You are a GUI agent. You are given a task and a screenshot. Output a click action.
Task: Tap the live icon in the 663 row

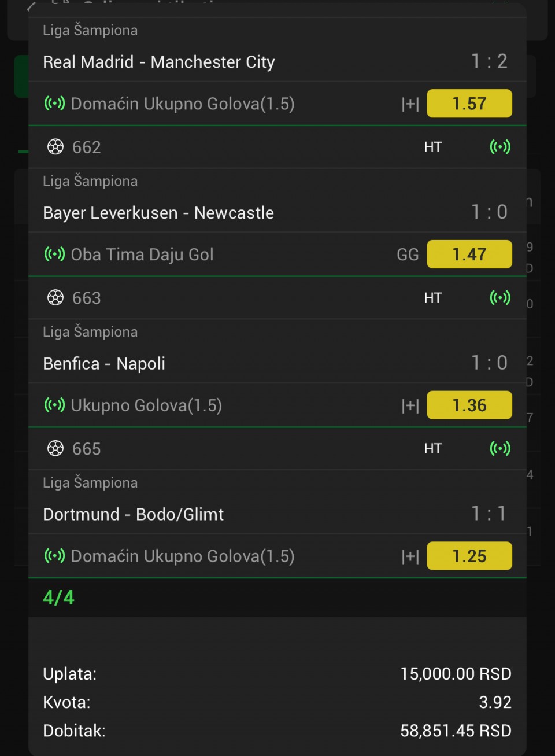click(500, 298)
